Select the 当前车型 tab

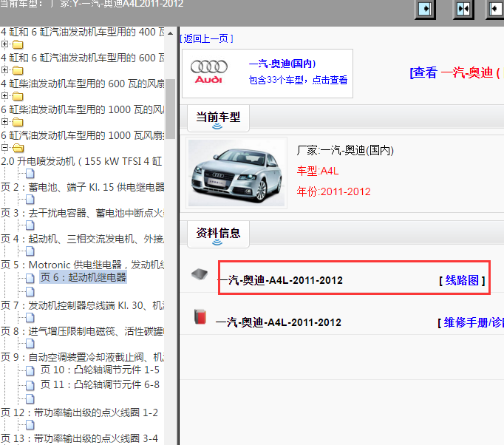point(218,118)
